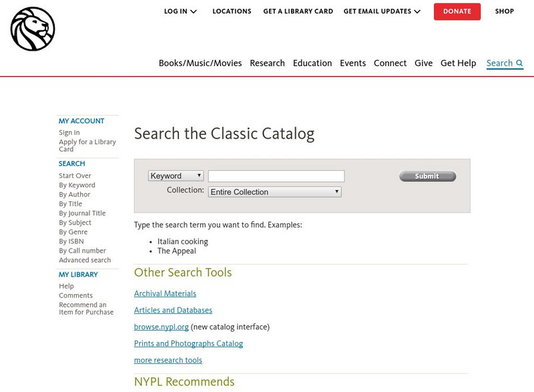This screenshot has height=392, width=534.
Task: Open the Events menu
Action: pyautogui.click(x=353, y=63)
